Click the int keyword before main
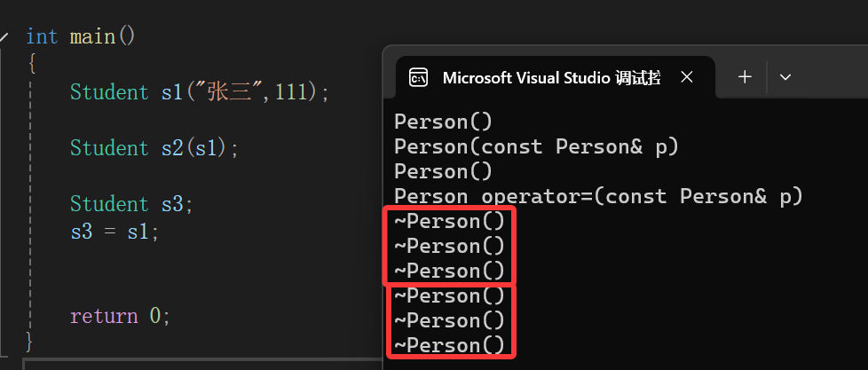The height and width of the screenshot is (370, 868). pyautogui.click(x=42, y=37)
